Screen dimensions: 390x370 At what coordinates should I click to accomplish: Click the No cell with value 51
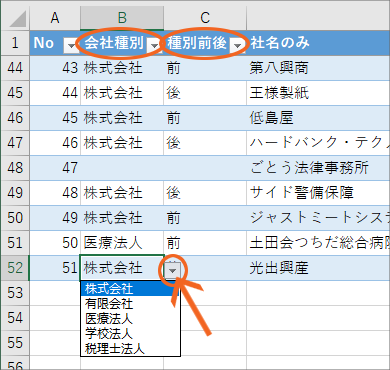(55, 268)
